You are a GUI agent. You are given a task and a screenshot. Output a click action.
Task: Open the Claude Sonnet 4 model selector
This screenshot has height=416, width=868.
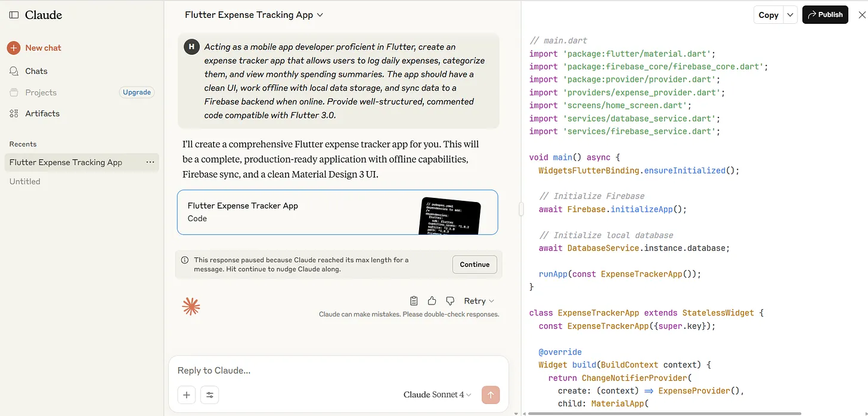click(x=437, y=395)
